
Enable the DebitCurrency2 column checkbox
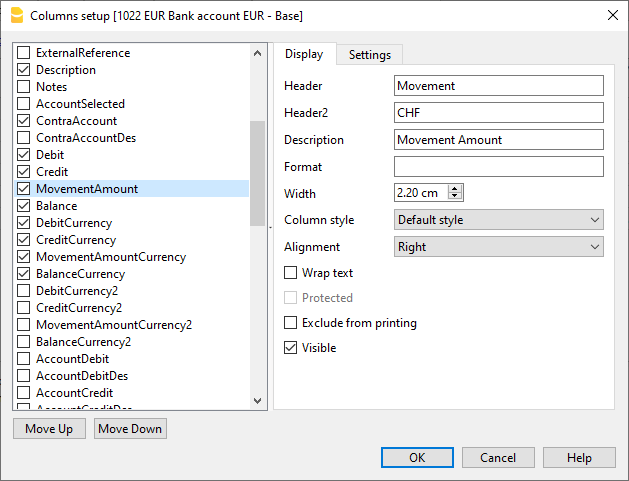pos(24,290)
